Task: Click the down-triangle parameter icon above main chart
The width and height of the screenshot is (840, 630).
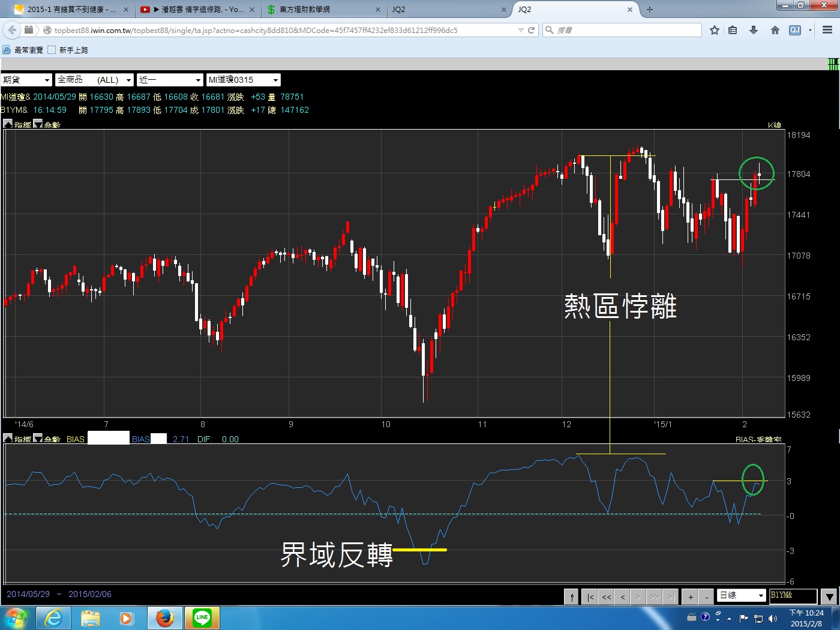Action: 38,124
